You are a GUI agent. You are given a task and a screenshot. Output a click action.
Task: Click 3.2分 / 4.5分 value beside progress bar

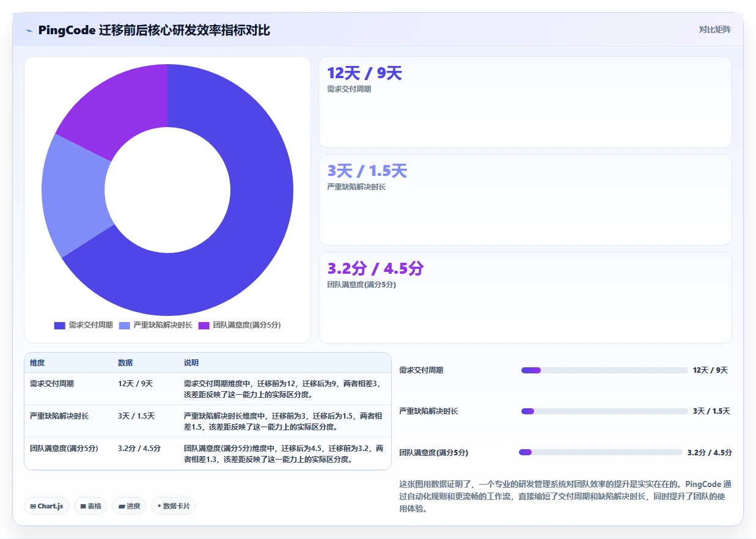point(710,453)
